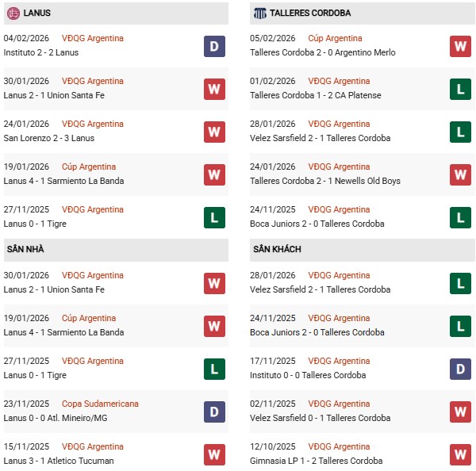
Task: Click the W badge for Velez Sarsfield 0-1 Talleres
Action: (x=461, y=412)
